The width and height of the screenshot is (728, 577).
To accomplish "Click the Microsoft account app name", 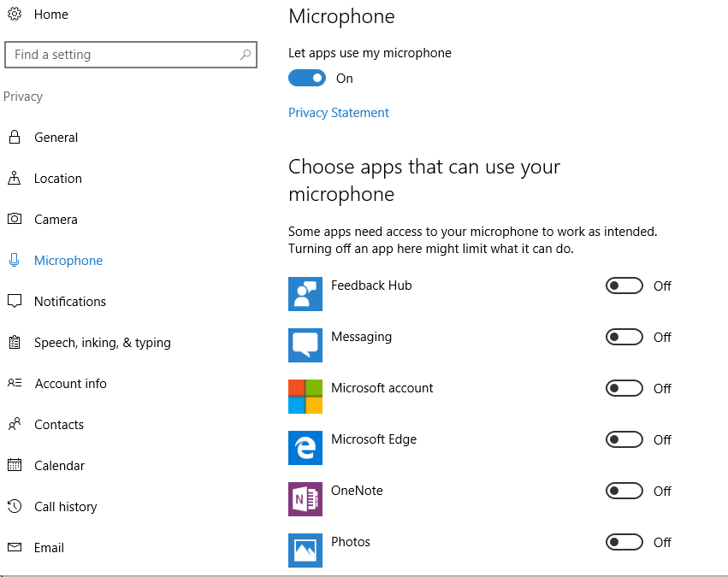I will tap(382, 388).
